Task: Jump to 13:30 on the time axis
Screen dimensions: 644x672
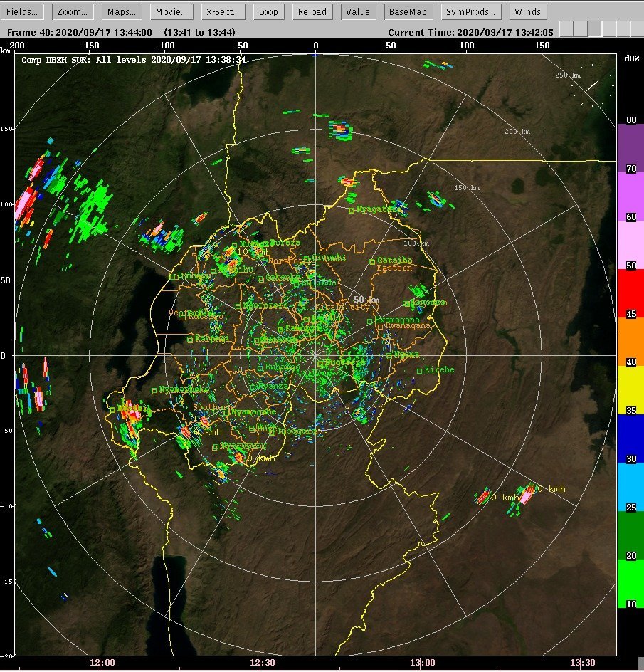Action: click(583, 663)
